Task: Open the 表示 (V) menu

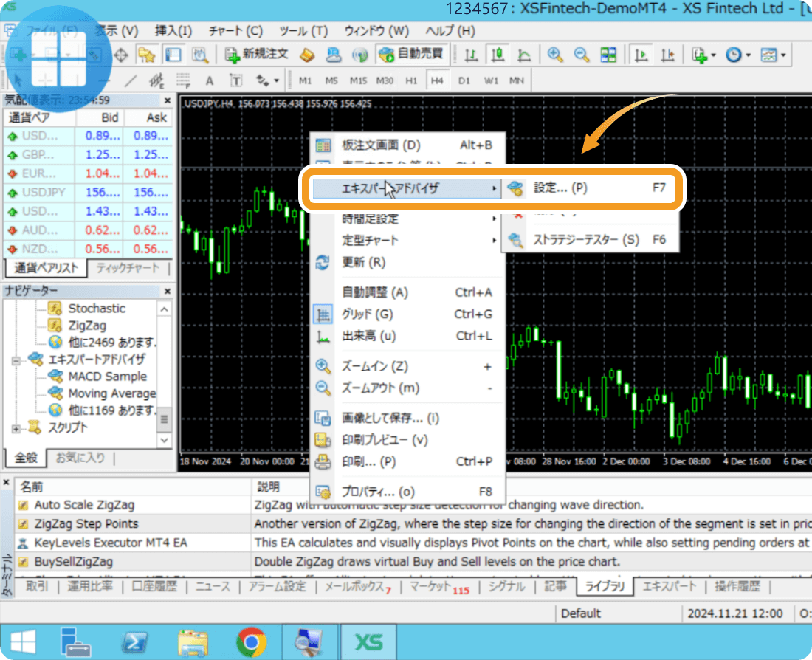Action: tap(117, 31)
